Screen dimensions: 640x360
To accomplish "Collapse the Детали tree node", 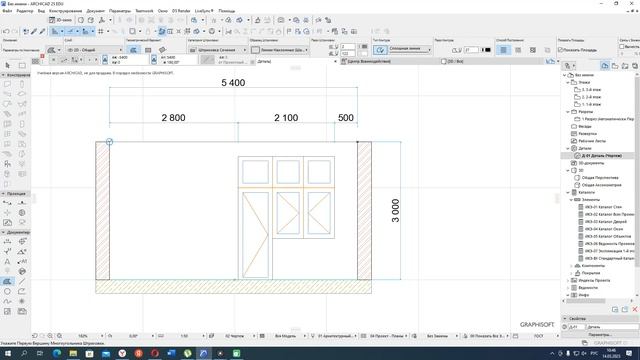I will coord(567,149).
